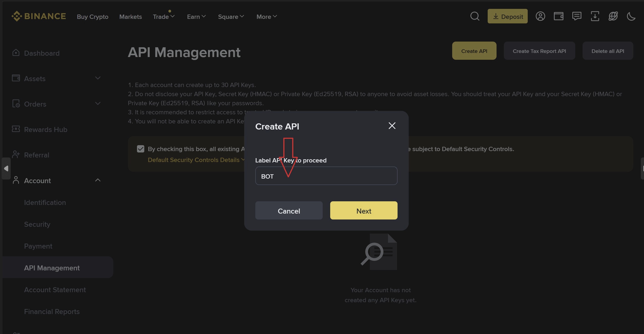This screenshot has width=644, height=334.
Task: Click the left edge collapse arrow
Action: tap(6, 169)
